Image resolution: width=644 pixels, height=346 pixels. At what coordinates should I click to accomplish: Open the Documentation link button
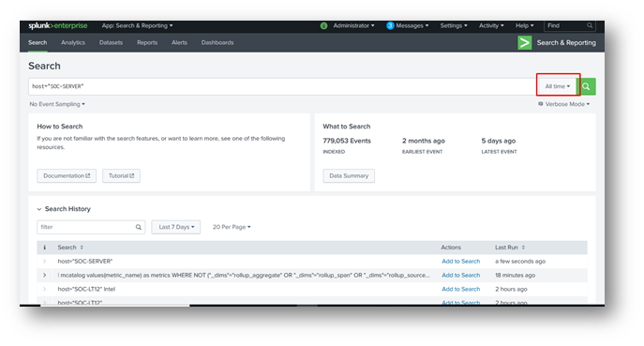pos(67,176)
